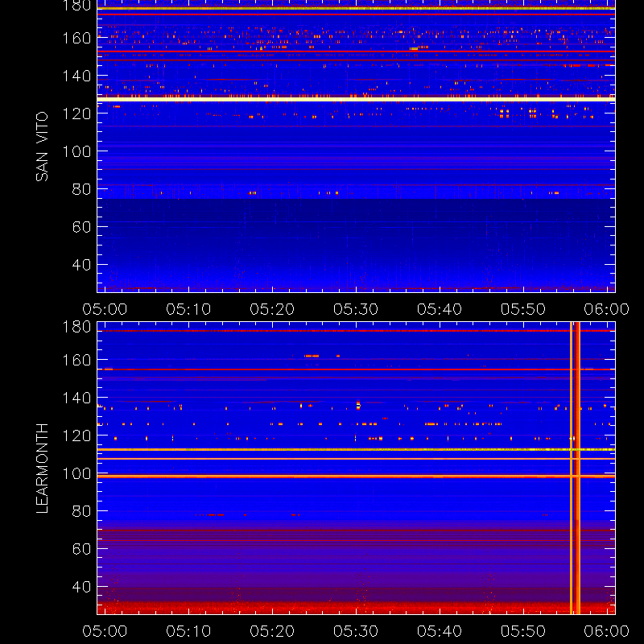The width and height of the screenshot is (644, 644).
Task: Click the SAN VITO axis title
Action: (x=42, y=147)
